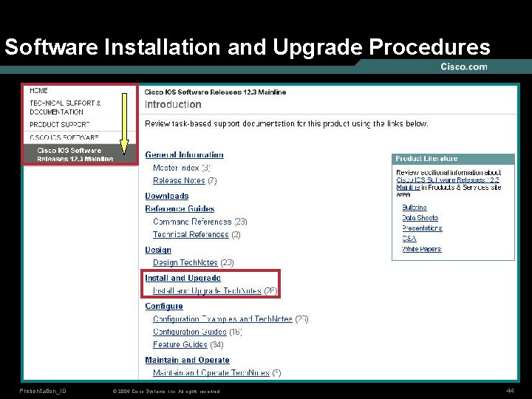Open the Presentations link
The height and width of the screenshot is (399, 532).
click(422, 228)
